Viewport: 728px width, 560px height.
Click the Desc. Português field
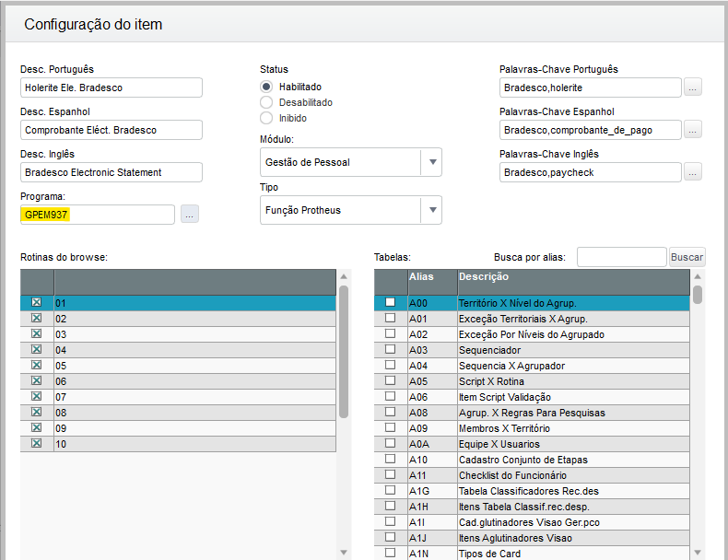[x=112, y=87]
